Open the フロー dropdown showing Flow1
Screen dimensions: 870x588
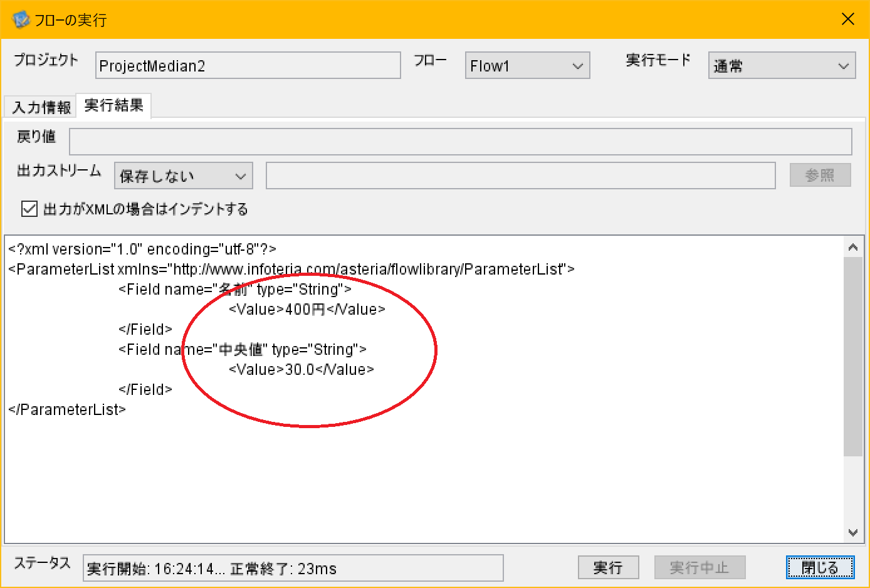coord(527,66)
